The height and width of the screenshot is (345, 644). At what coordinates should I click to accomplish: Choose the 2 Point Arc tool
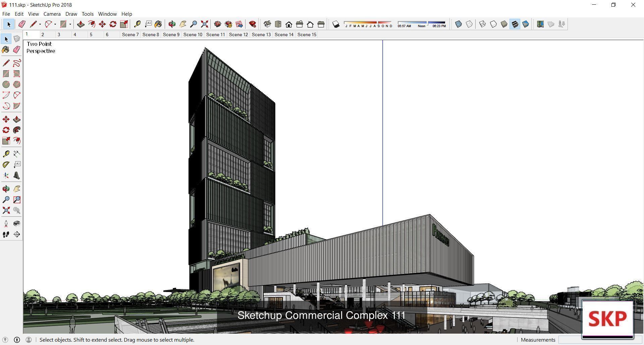click(17, 95)
